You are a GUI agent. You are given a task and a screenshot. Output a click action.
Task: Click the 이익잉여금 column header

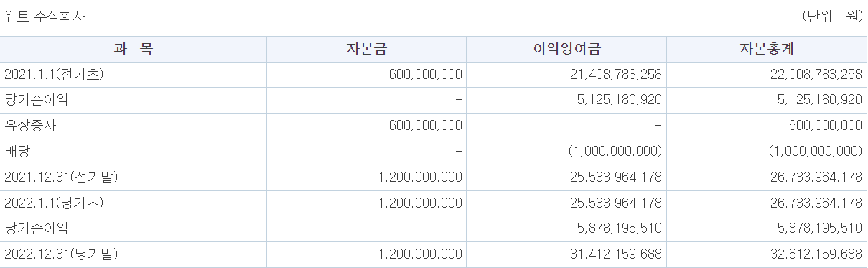pyautogui.click(x=566, y=49)
